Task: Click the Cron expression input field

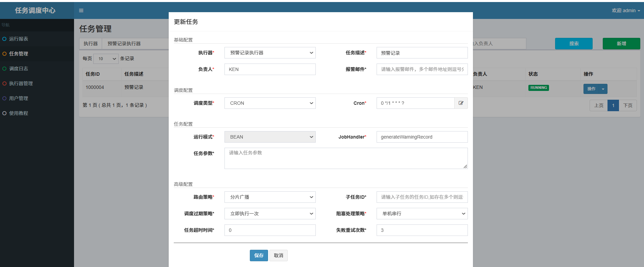Action: click(415, 103)
